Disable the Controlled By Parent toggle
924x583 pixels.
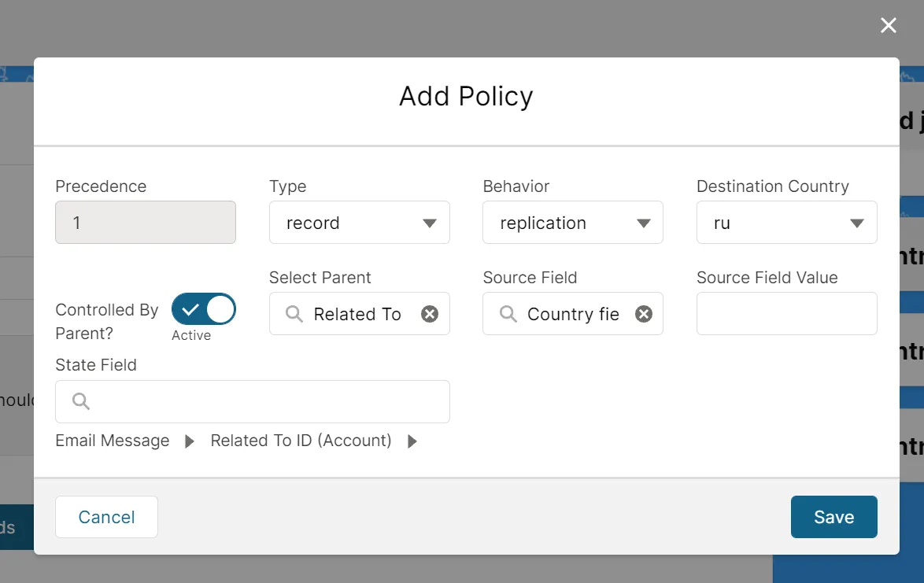203,309
